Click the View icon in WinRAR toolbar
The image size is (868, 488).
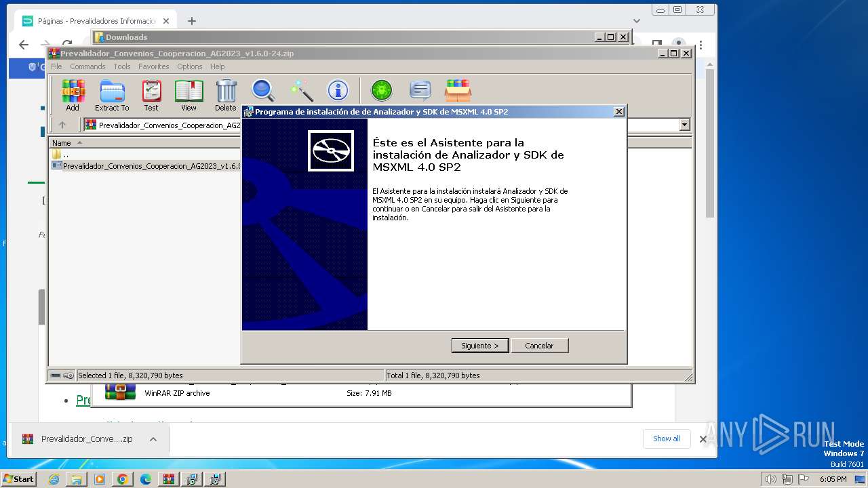189,95
